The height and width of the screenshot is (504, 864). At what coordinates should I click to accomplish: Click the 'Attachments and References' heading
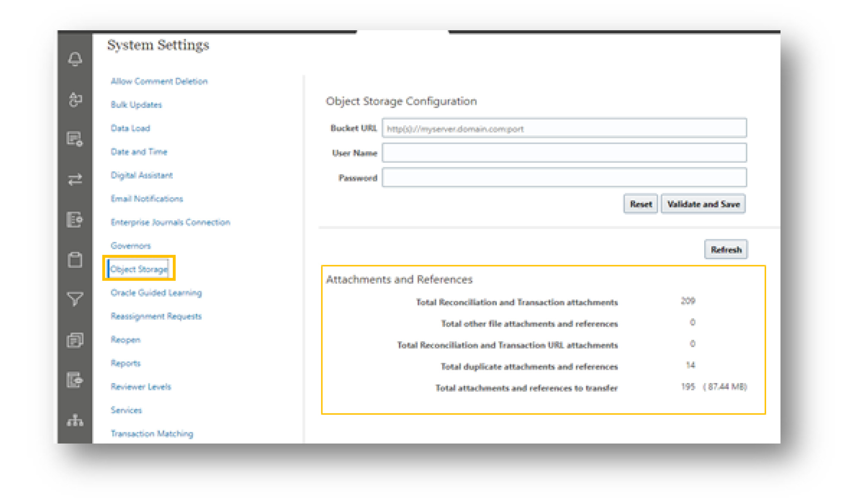pos(399,280)
